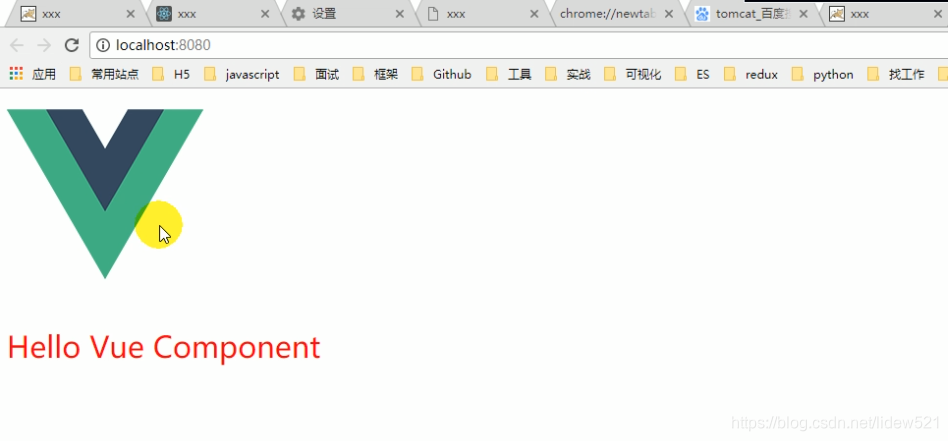View site information icon beside localhost
Screen dimensions: 948x441
(x=103, y=45)
